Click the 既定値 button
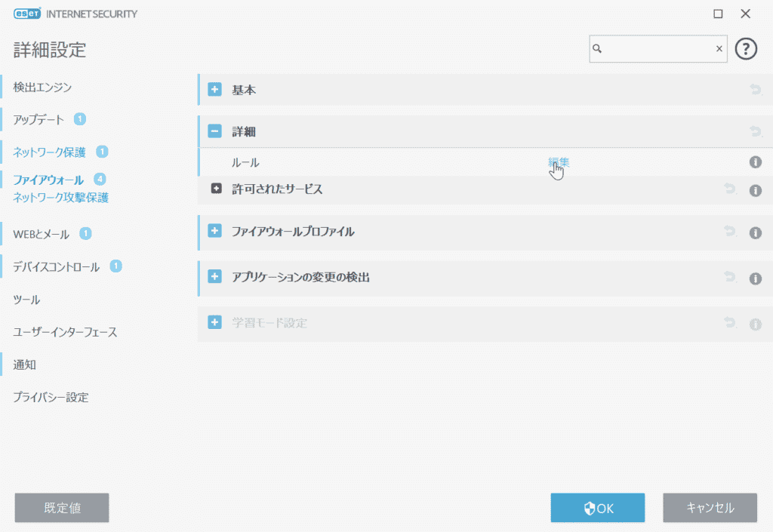Screen dimensions: 773x532 tap(62, 508)
